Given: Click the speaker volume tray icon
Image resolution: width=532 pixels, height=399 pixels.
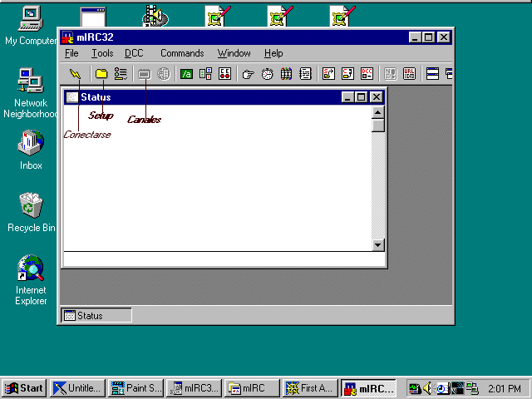Looking at the screenshot, I should (428, 388).
